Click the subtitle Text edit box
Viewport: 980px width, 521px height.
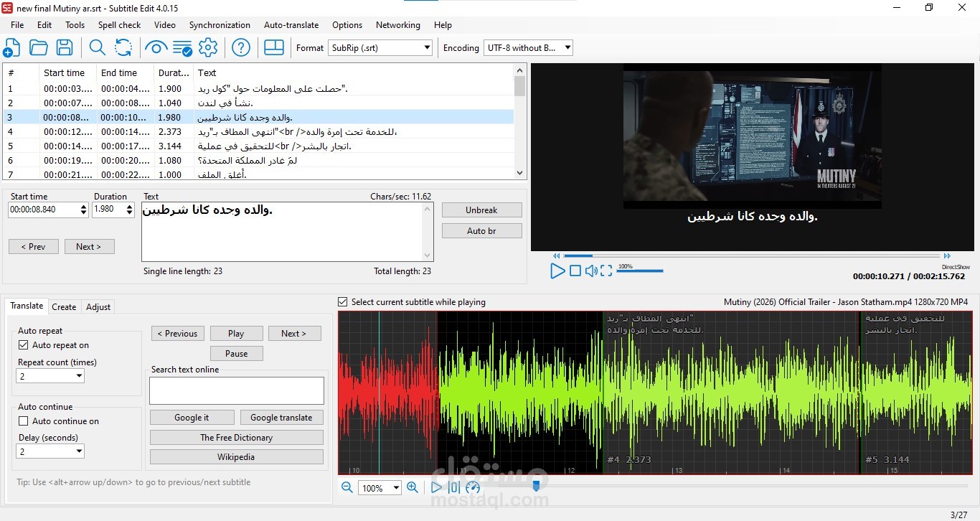(x=287, y=231)
